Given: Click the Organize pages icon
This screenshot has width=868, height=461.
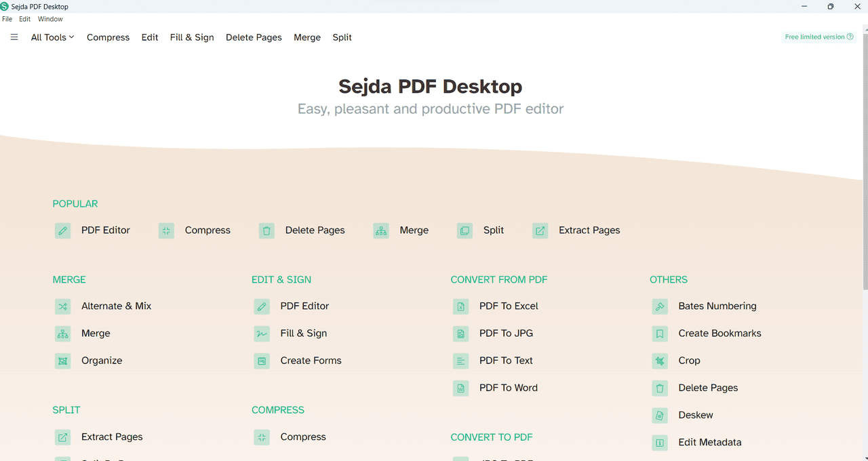Looking at the screenshot, I should pos(63,361).
